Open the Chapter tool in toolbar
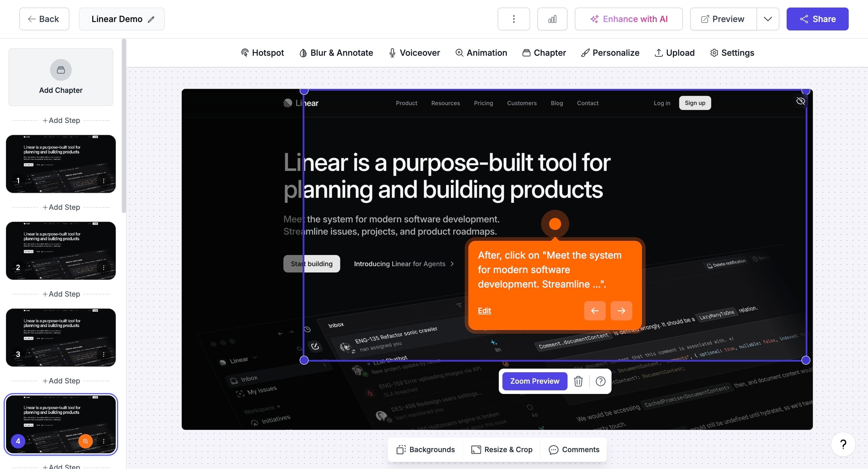Screen dimensions: 868x469 [x=544, y=53]
